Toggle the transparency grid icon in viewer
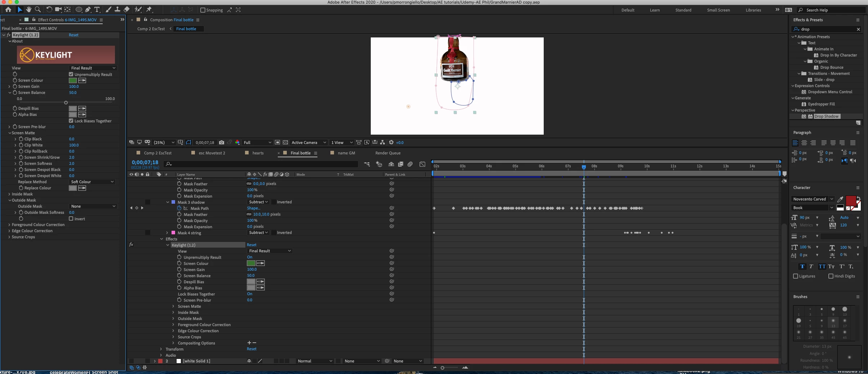The height and width of the screenshot is (374, 868). (285, 143)
